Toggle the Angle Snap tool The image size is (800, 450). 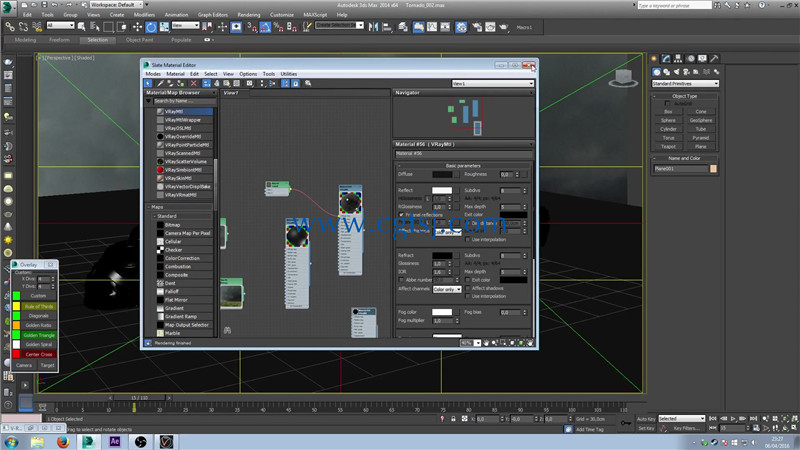[x=265, y=27]
